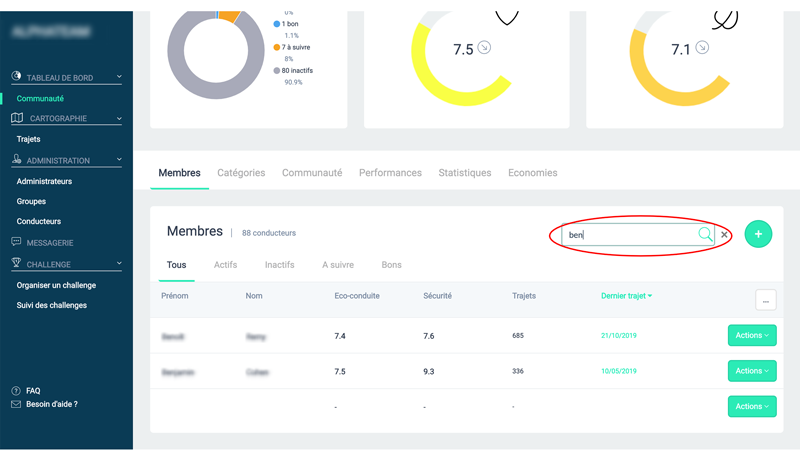Image resolution: width=800 pixels, height=460 pixels.
Task: Clear the search field with X
Action: (724, 235)
